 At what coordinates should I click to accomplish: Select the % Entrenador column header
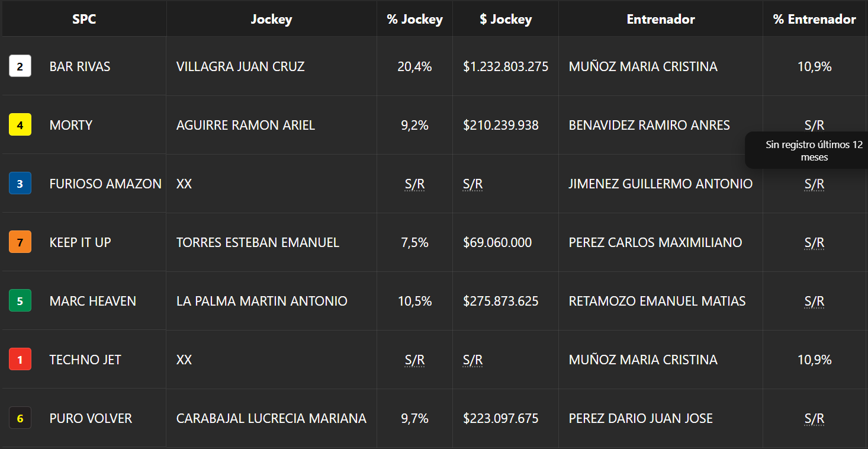(x=814, y=19)
